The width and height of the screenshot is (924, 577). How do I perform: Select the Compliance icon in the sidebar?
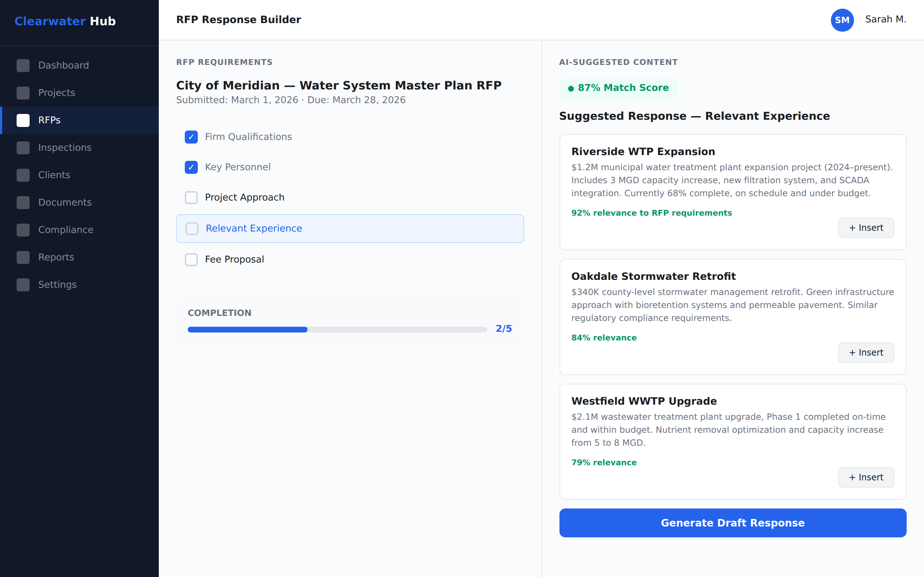click(23, 230)
